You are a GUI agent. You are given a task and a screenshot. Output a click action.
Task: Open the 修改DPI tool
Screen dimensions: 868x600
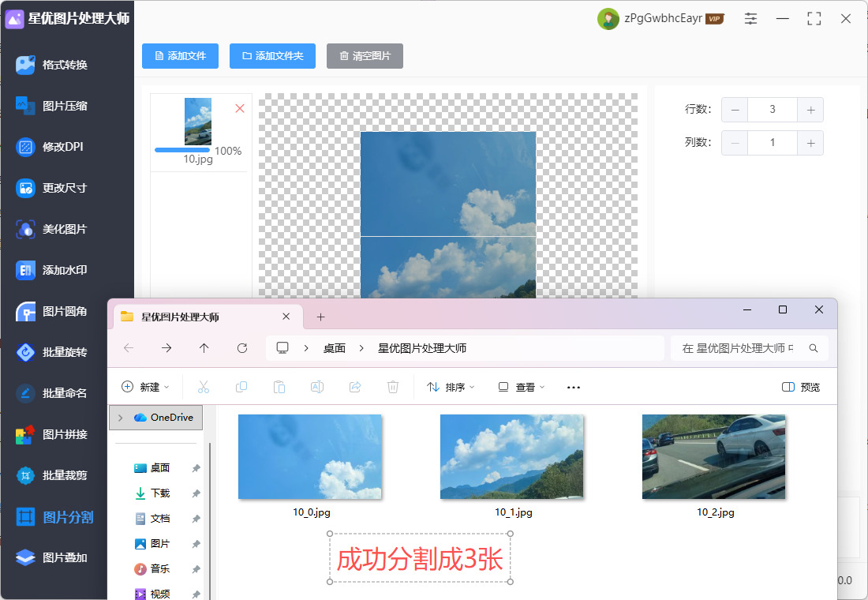tap(50, 147)
